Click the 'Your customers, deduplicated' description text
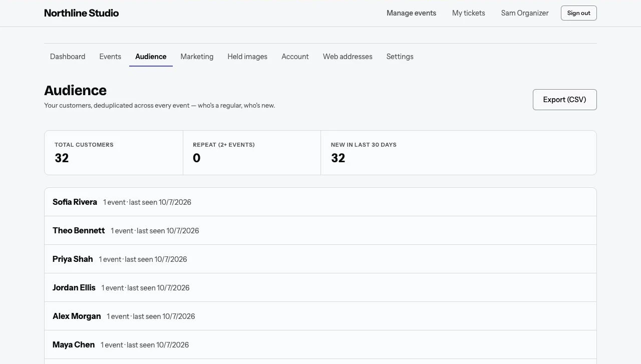Viewport: 641px width, 364px height. pyautogui.click(x=159, y=106)
